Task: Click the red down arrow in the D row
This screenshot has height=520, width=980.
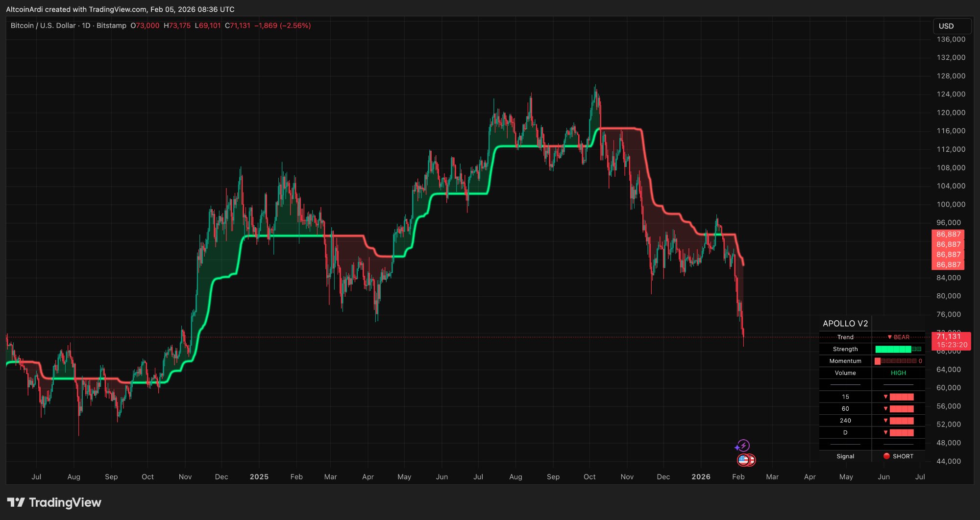Action: (885, 432)
